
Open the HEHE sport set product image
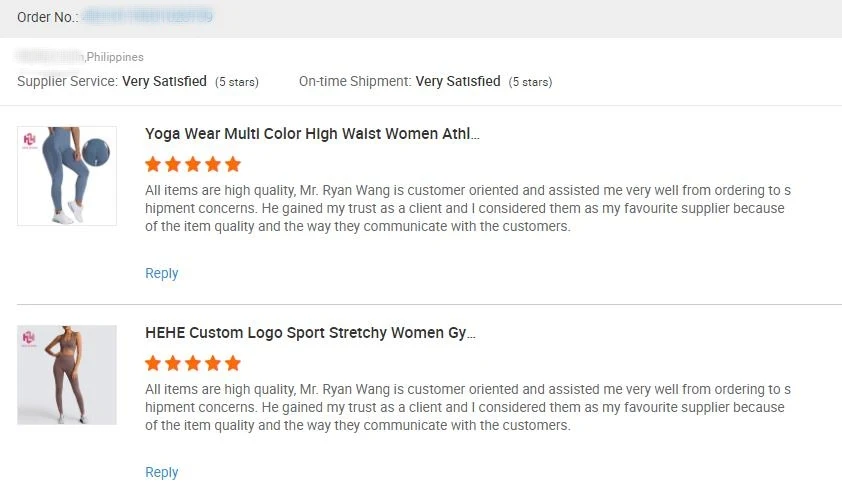click(x=67, y=375)
